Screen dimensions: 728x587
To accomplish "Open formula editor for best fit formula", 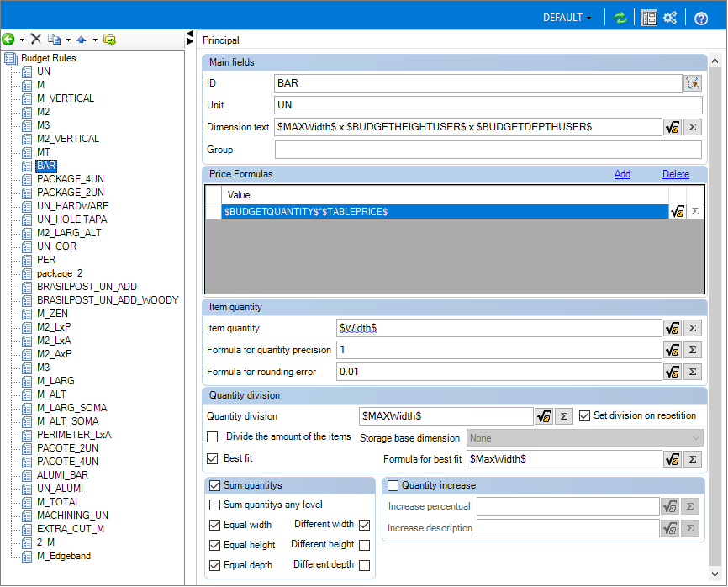I will (673, 459).
